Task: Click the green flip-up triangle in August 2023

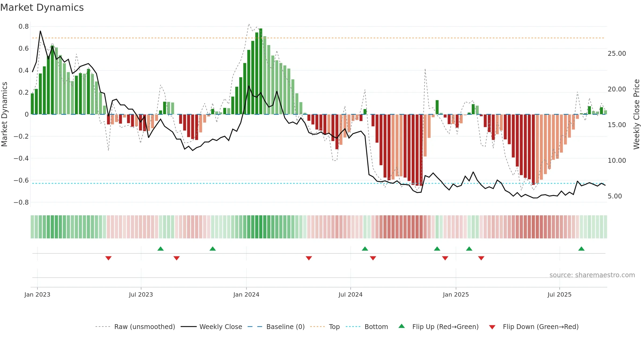Action: pyautogui.click(x=160, y=249)
